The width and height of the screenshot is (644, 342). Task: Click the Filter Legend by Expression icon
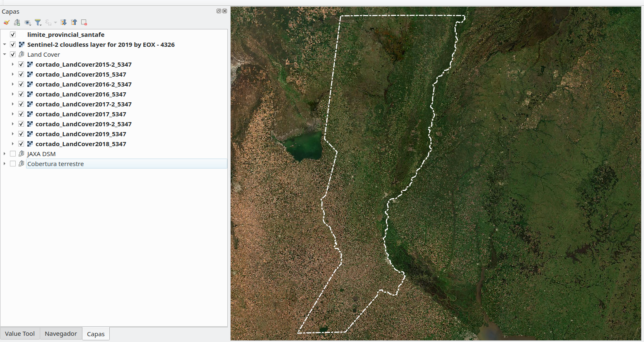[x=48, y=22]
